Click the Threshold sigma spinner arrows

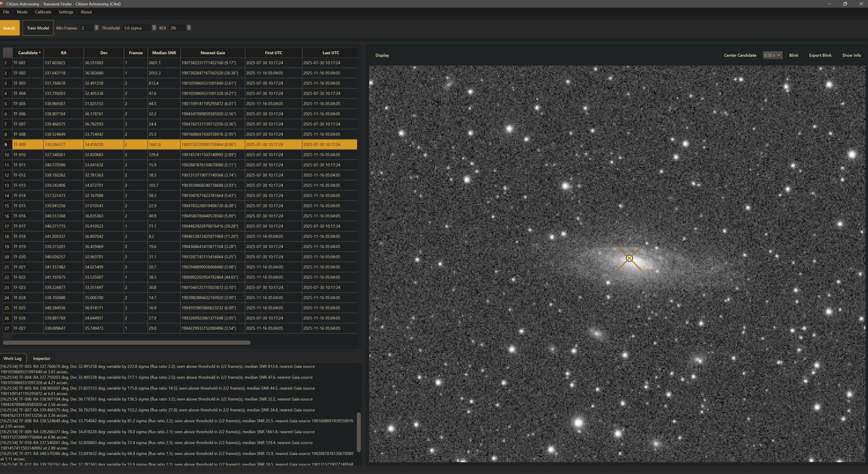[154, 28]
